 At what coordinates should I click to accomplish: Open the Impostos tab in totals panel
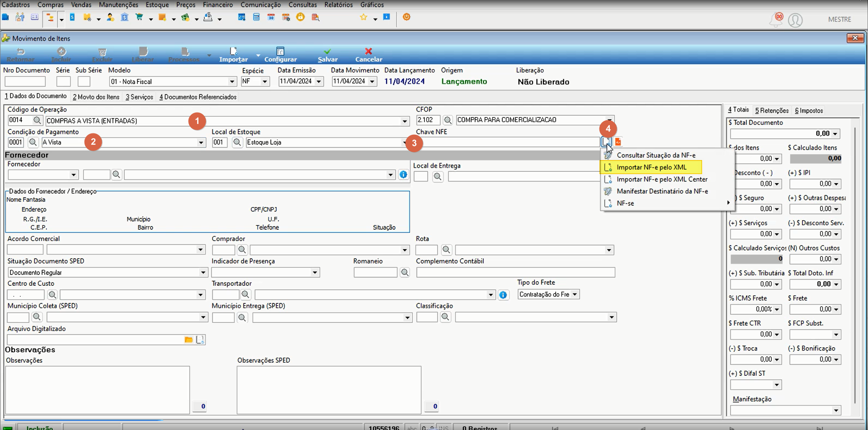tap(809, 111)
